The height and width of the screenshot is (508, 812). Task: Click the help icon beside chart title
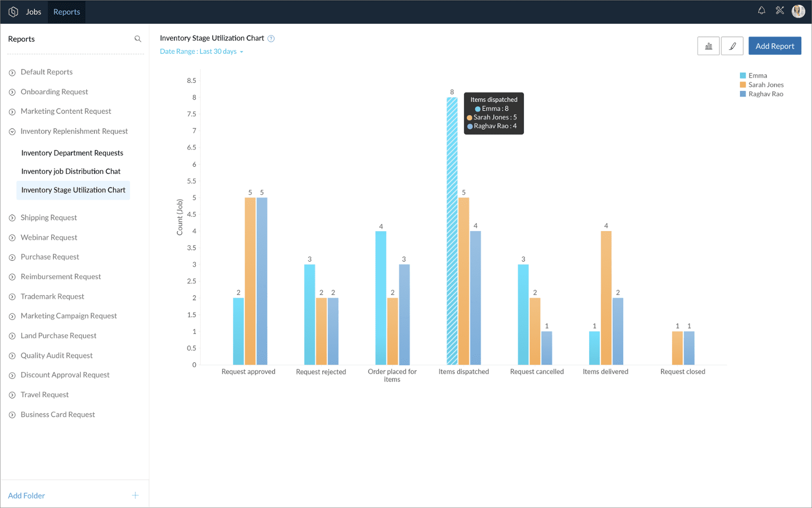271,39
